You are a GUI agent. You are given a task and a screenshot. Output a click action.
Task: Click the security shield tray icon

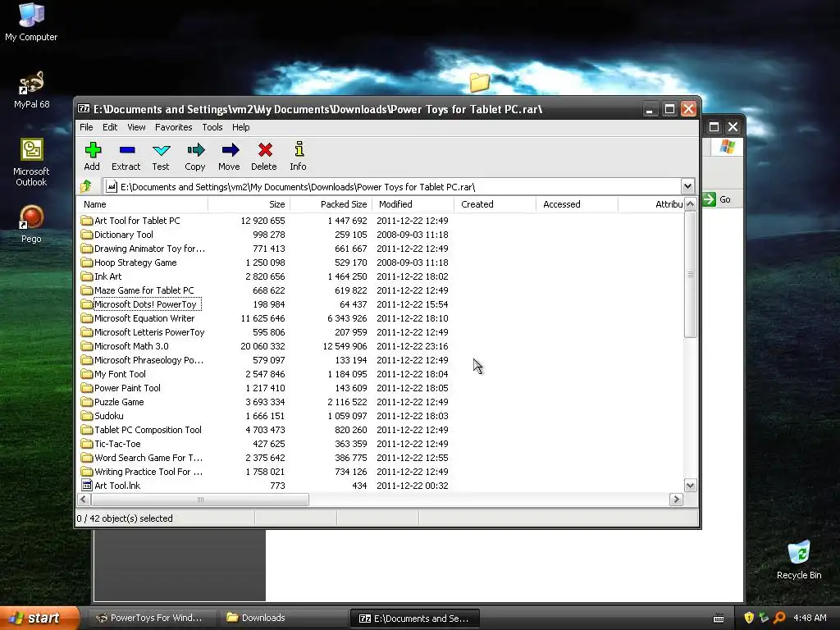point(749,618)
